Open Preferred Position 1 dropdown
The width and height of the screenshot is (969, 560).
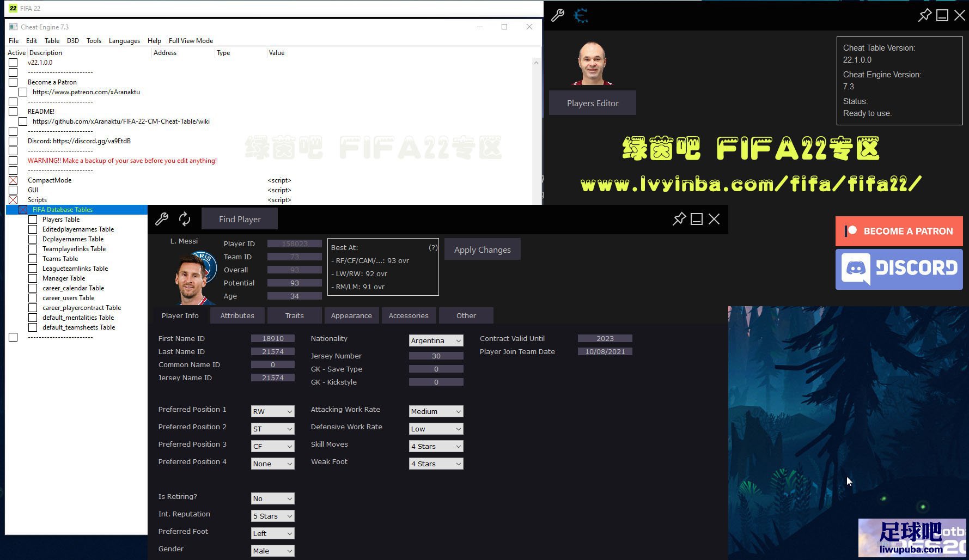point(272,411)
